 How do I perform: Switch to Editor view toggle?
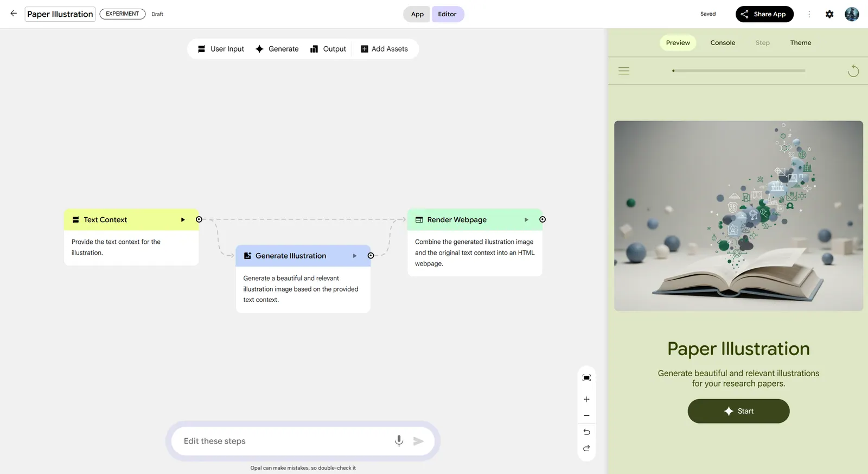tap(447, 14)
